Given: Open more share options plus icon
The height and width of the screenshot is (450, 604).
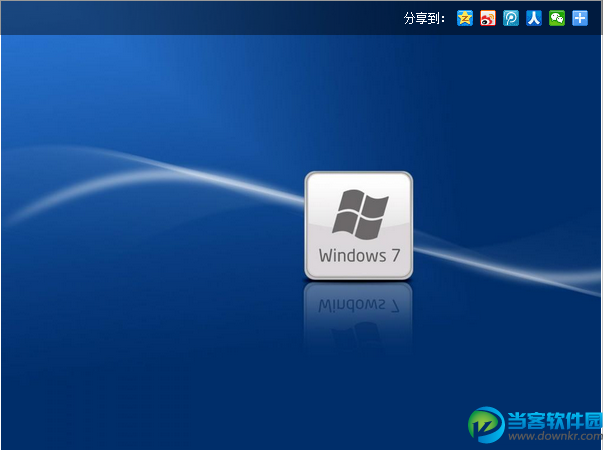Looking at the screenshot, I should 580,18.
